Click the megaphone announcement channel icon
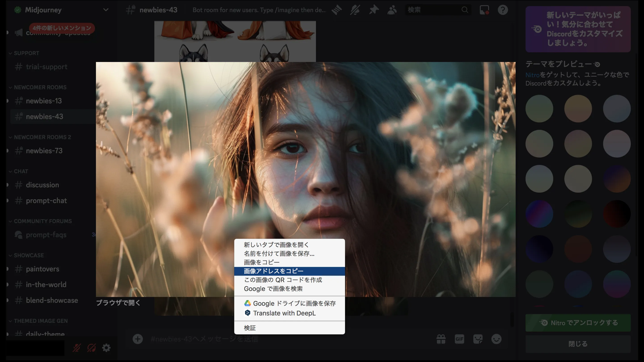644x362 pixels. pyautogui.click(x=19, y=32)
